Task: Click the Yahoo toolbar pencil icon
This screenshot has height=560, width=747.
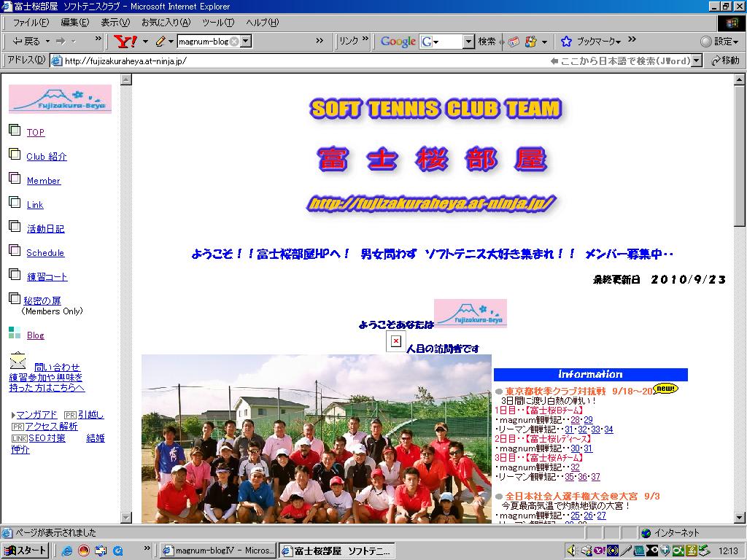Action: point(160,42)
